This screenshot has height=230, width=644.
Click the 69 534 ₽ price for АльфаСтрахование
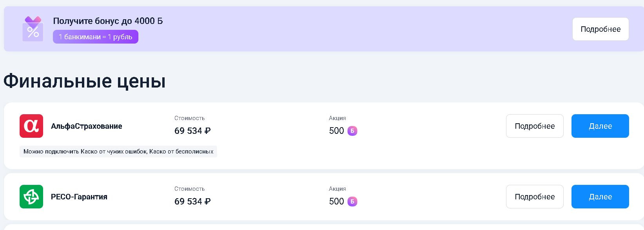[192, 131]
